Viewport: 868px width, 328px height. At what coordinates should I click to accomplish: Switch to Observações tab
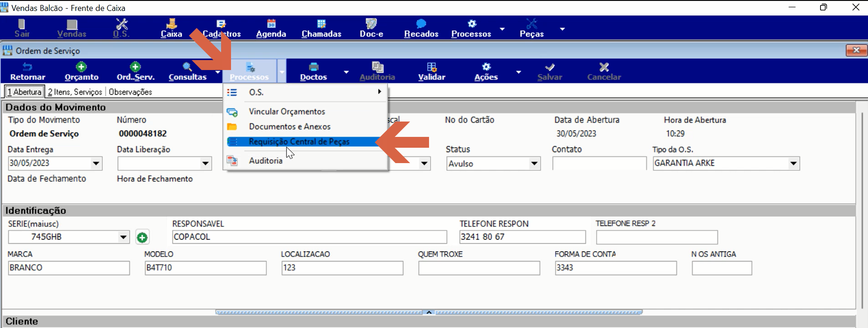click(x=130, y=92)
